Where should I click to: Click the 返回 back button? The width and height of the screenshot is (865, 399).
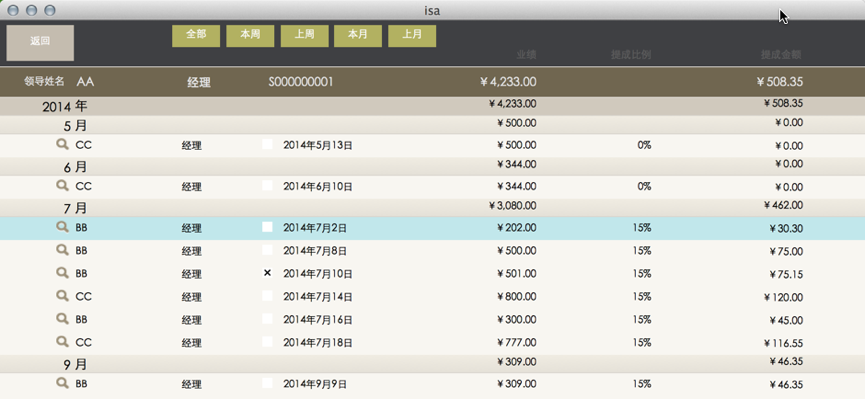tap(40, 42)
